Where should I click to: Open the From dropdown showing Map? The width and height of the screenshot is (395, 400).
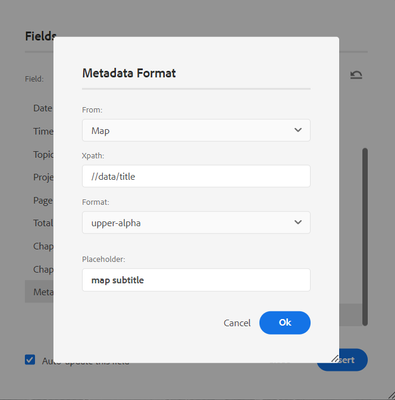[x=196, y=130]
